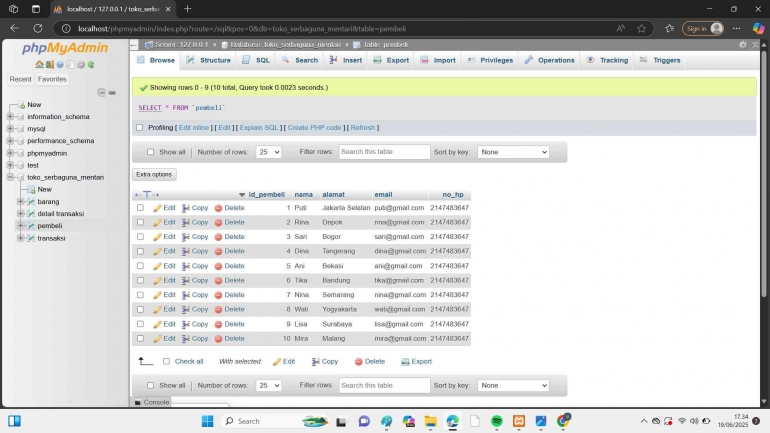Expand information_schema database node
Viewport: 770px width, 433px height.
(x=10, y=117)
